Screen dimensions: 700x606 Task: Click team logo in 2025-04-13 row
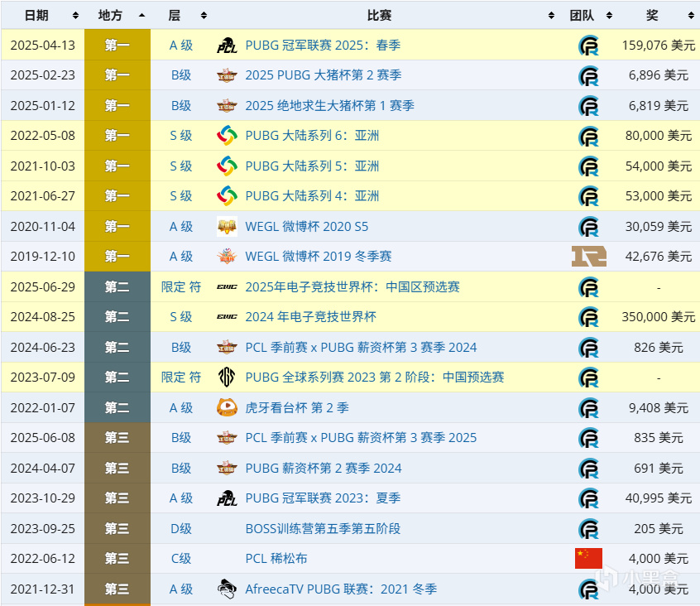click(589, 45)
